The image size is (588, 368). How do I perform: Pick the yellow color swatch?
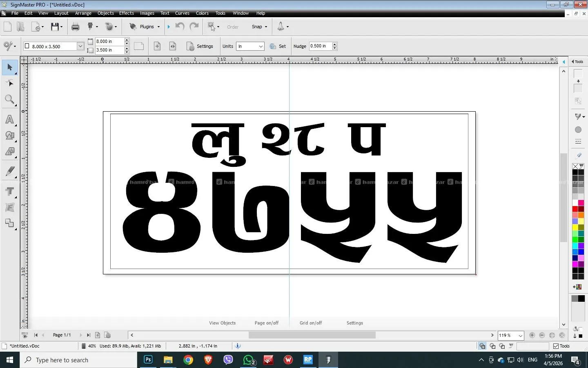coord(575,227)
